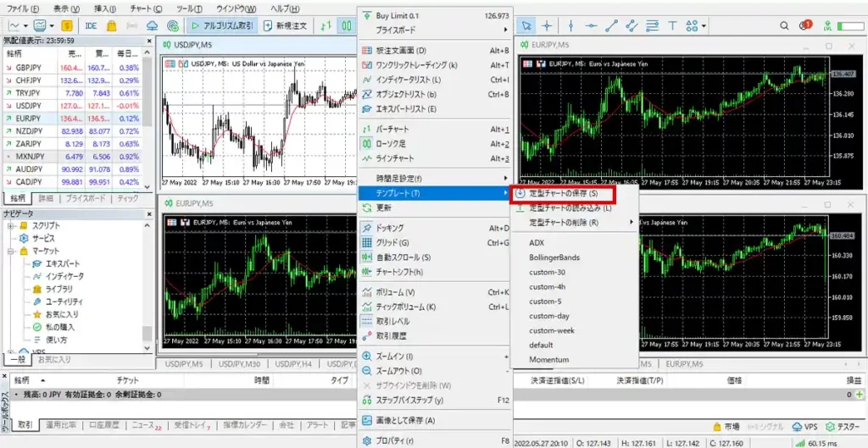
Task: Click the yellow dollar sign toolbar icon
Action: 66,25
